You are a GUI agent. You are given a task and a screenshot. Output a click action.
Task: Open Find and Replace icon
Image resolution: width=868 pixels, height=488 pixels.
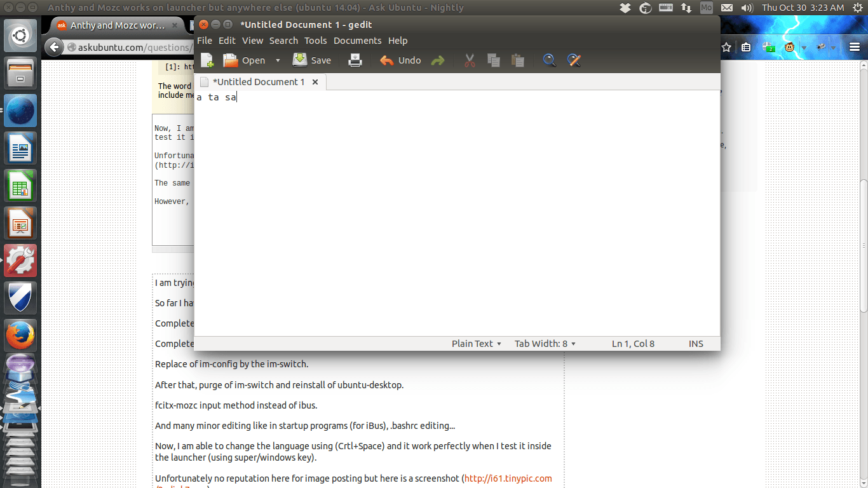coord(574,60)
